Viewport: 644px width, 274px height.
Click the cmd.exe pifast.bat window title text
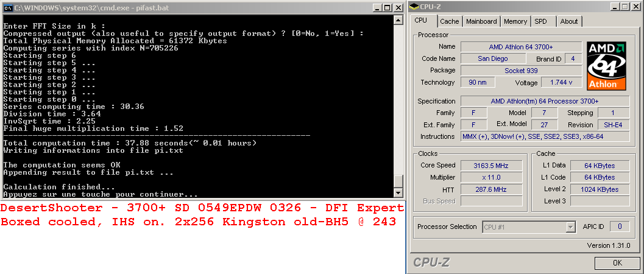coord(91,8)
